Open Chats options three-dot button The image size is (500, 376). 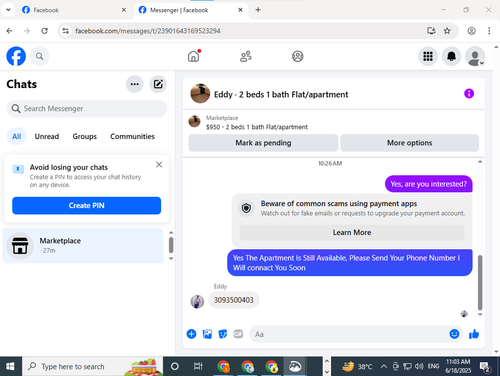click(x=135, y=84)
